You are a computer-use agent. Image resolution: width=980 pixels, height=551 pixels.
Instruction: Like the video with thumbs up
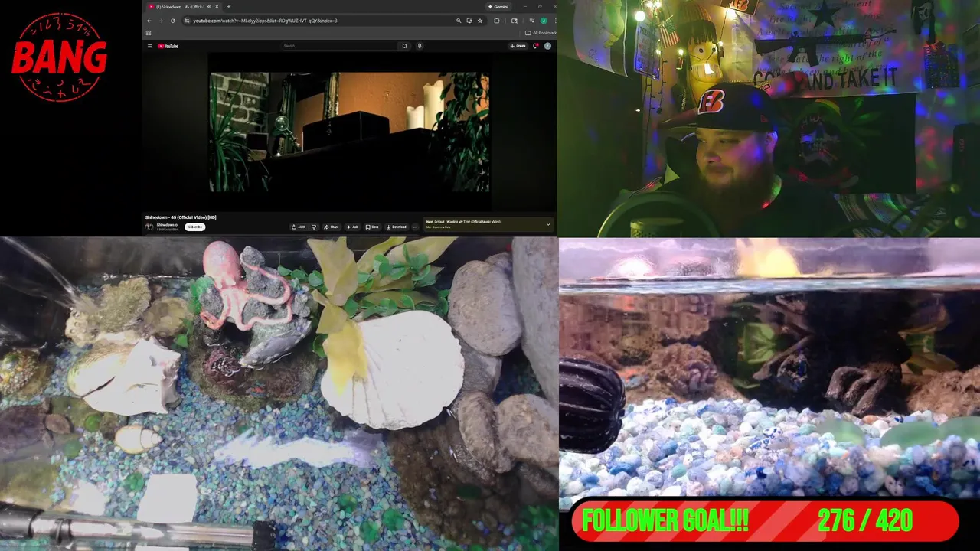299,227
